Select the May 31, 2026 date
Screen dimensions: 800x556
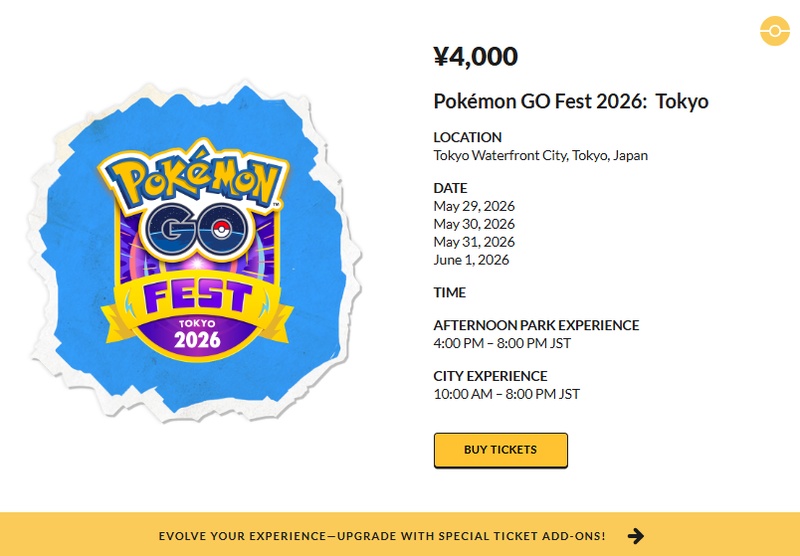(x=474, y=242)
